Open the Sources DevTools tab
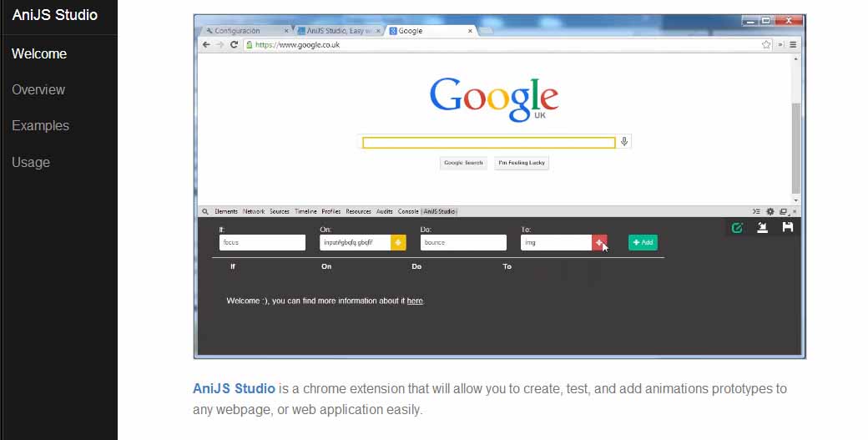Screen dimensions: 868x440 coord(280,211)
